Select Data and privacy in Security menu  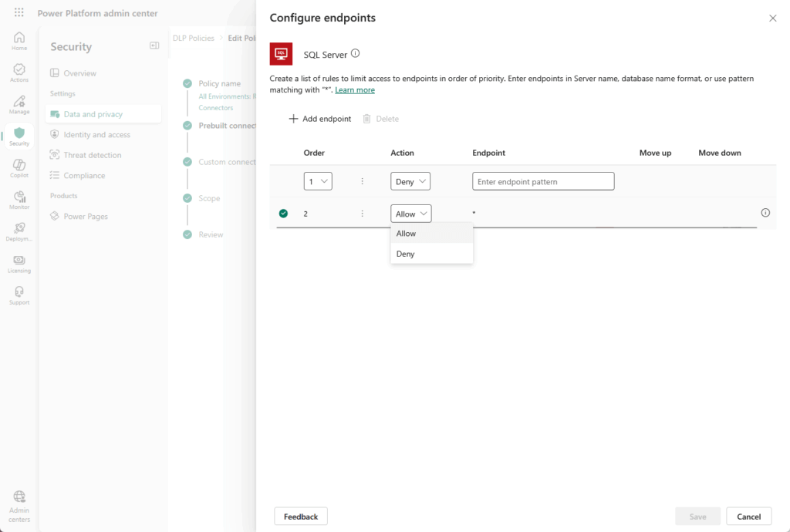click(103, 114)
